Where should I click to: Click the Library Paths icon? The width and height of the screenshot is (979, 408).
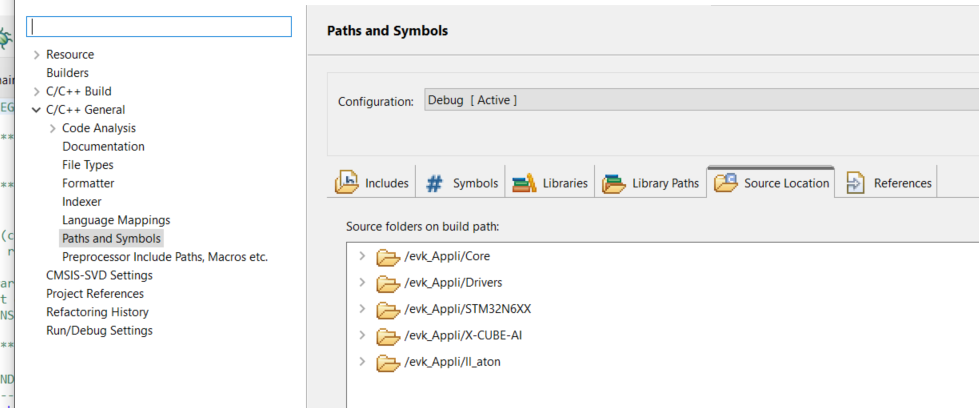(x=614, y=183)
